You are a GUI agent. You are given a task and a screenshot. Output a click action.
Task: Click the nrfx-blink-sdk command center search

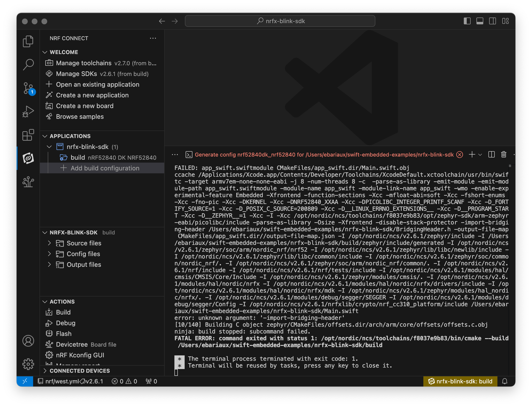[280, 21]
